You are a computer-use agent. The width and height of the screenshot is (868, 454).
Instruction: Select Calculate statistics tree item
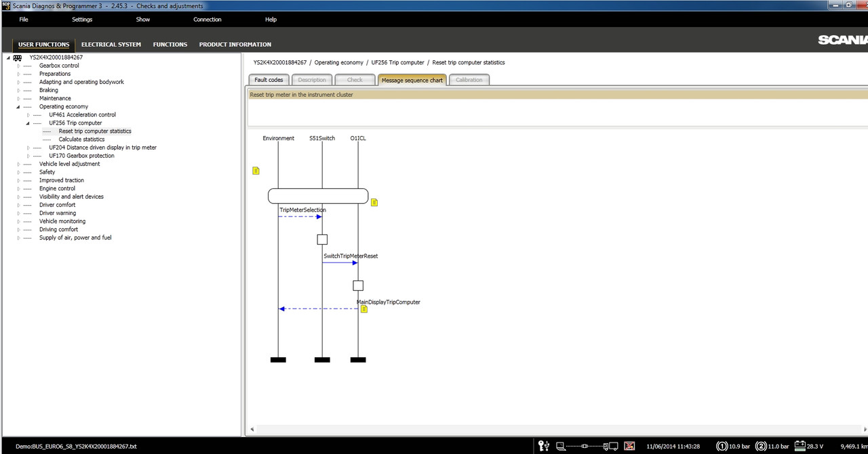[81, 140]
